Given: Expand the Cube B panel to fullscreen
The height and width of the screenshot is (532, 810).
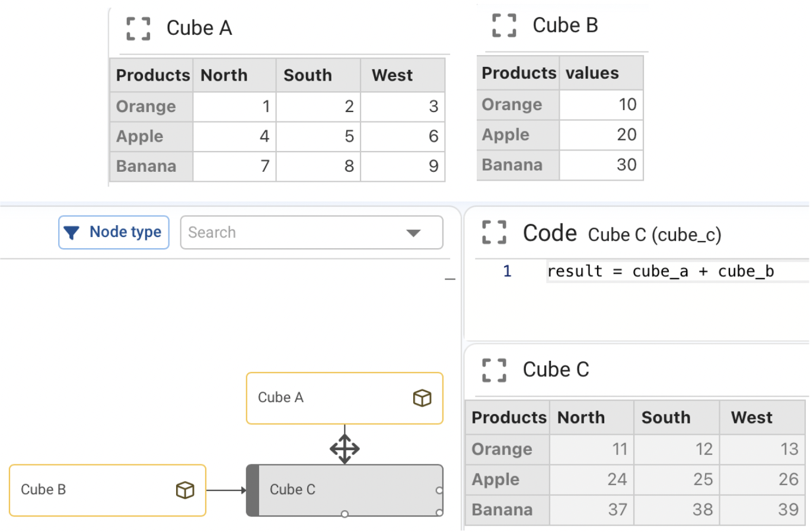Looking at the screenshot, I should 504,25.
